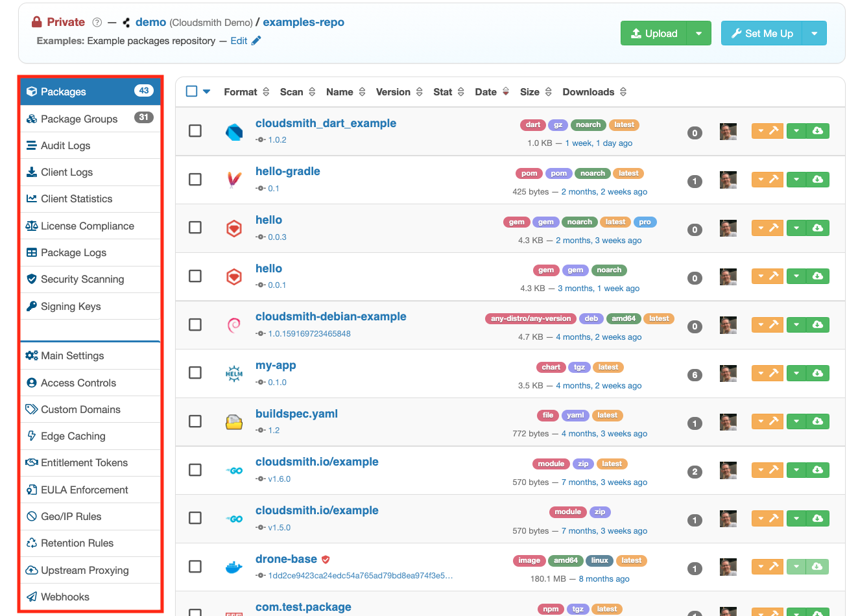Click the amd64 tag on cloudsmith-debian-example
Image resolution: width=858 pixels, height=616 pixels.
pos(623,318)
